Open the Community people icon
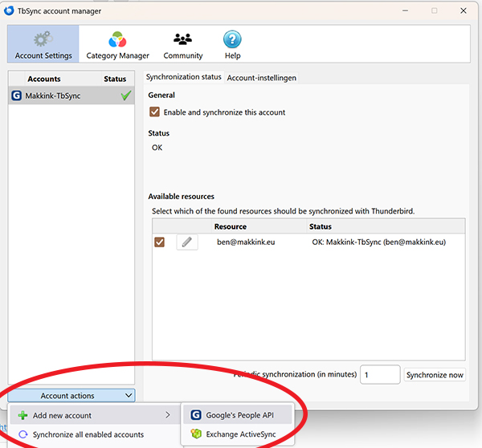Screen dimensions: 482x448 coord(182,39)
